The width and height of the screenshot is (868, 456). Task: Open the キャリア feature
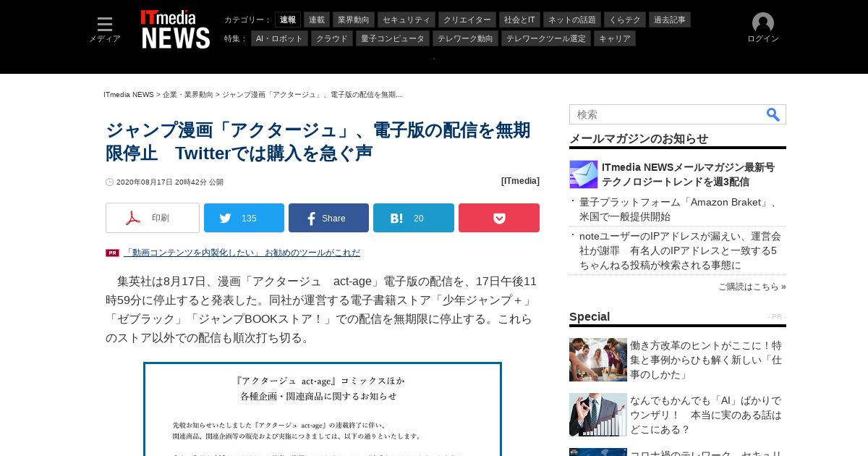click(615, 38)
